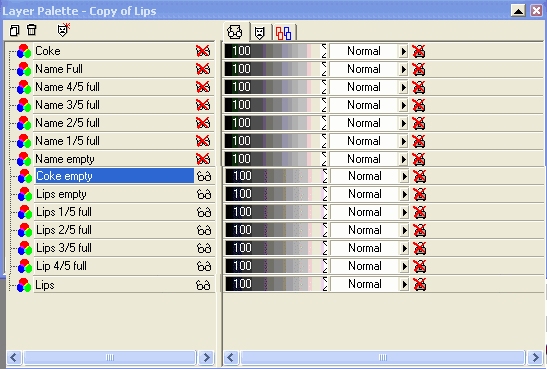547x369 pixels.
Task: Show the hidden Name empty layer
Action: [203, 159]
